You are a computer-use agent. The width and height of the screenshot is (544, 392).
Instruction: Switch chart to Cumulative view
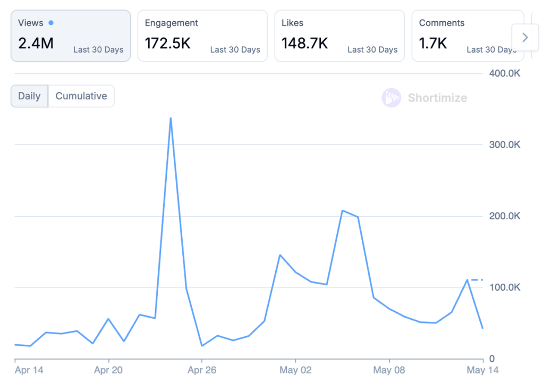(x=81, y=96)
